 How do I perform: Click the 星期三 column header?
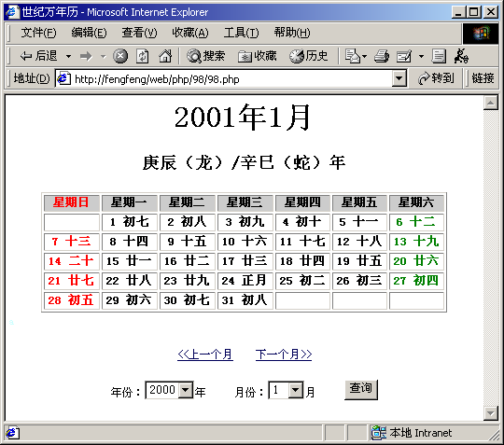tap(245, 202)
